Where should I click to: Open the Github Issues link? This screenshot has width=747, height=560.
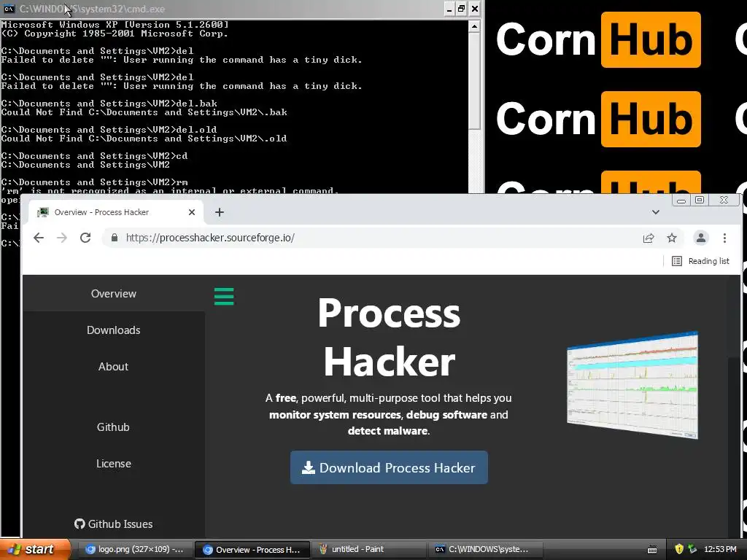point(114,524)
